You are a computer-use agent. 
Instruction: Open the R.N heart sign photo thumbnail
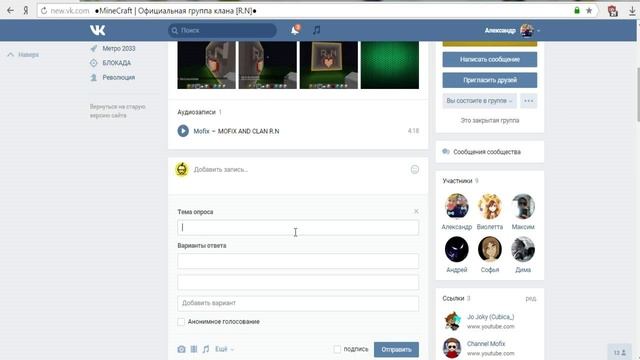329,65
